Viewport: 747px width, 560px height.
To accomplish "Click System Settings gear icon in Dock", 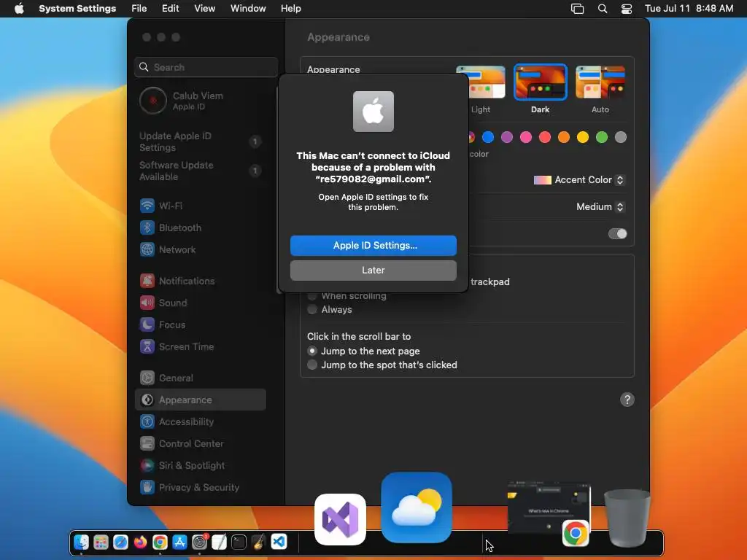I will tap(200, 542).
